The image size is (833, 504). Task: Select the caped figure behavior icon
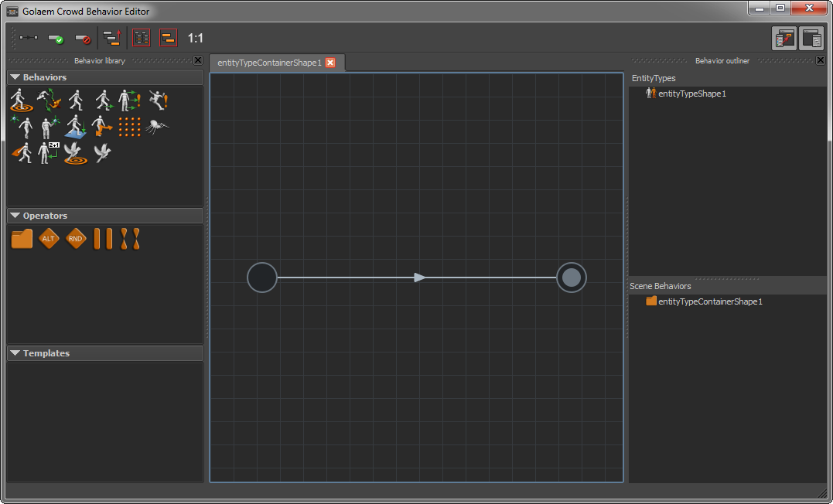coord(22,153)
